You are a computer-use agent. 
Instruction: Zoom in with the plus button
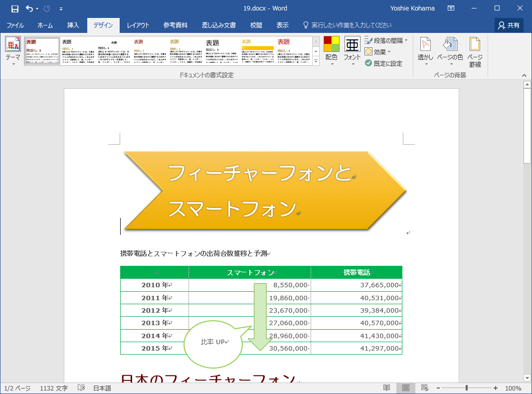496,388
